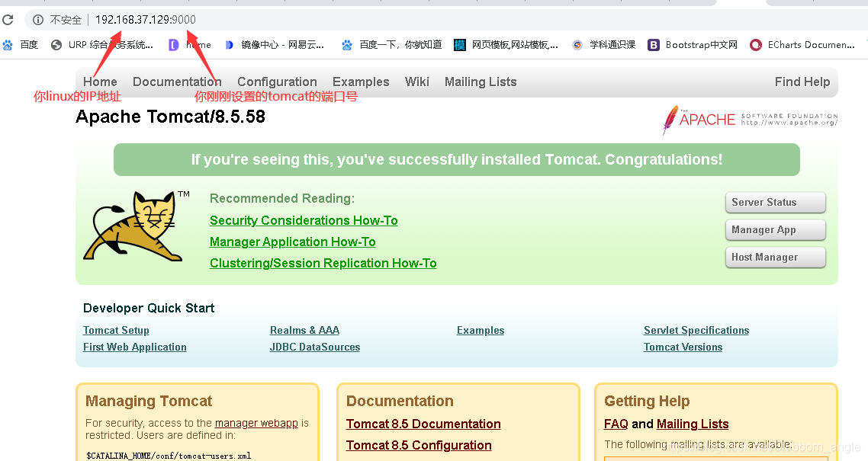The width and height of the screenshot is (868, 461).
Task: Click the site info icon in address bar
Action: [37, 20]
